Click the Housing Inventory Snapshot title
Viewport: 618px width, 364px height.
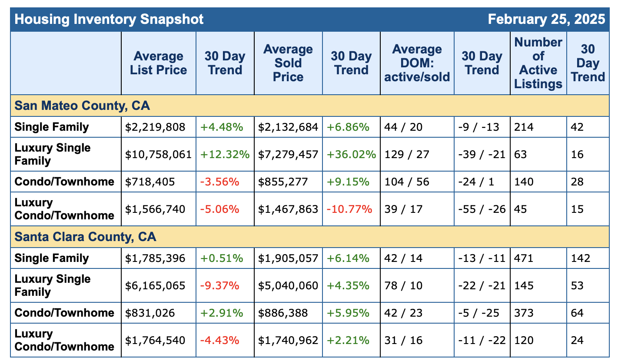tap(109, 20)
